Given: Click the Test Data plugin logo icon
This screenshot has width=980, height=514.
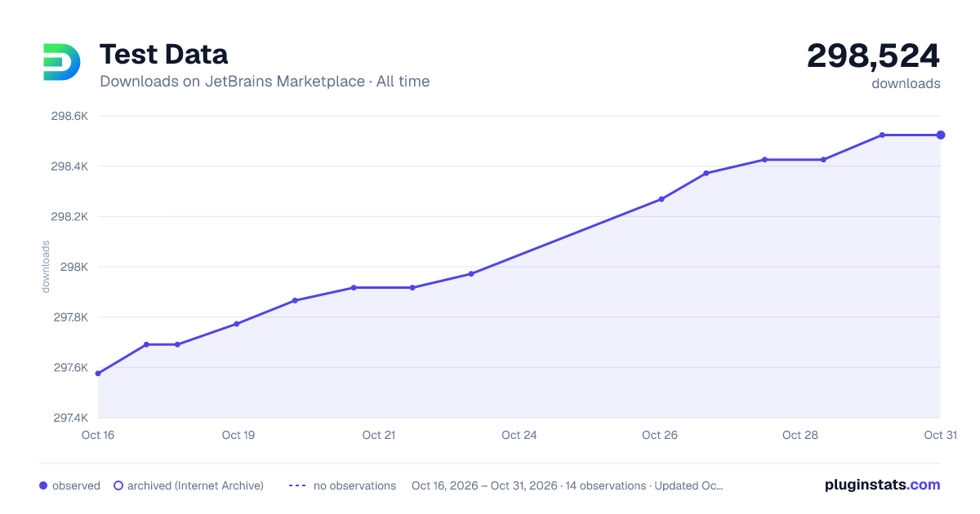Looking at the screenshot, I should 62,62.
